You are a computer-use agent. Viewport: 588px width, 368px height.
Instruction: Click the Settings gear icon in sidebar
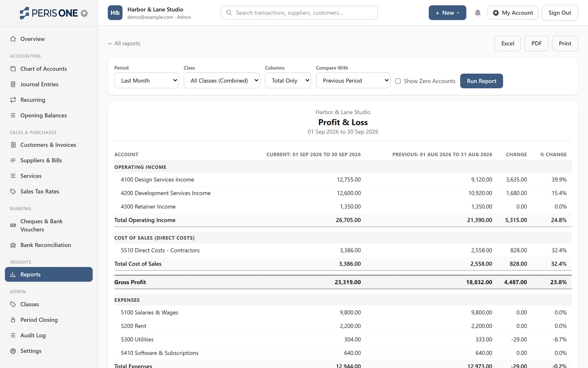(x=13, y=351)
